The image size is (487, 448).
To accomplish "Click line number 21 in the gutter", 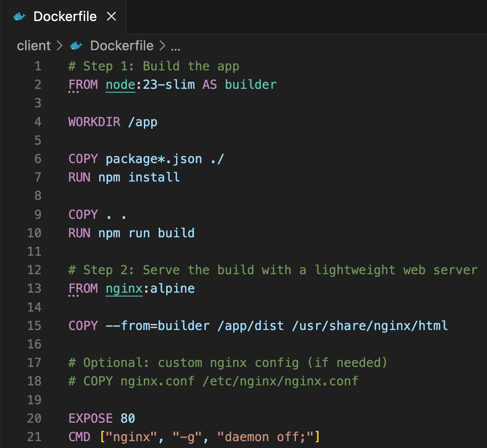I will (34, 436).
